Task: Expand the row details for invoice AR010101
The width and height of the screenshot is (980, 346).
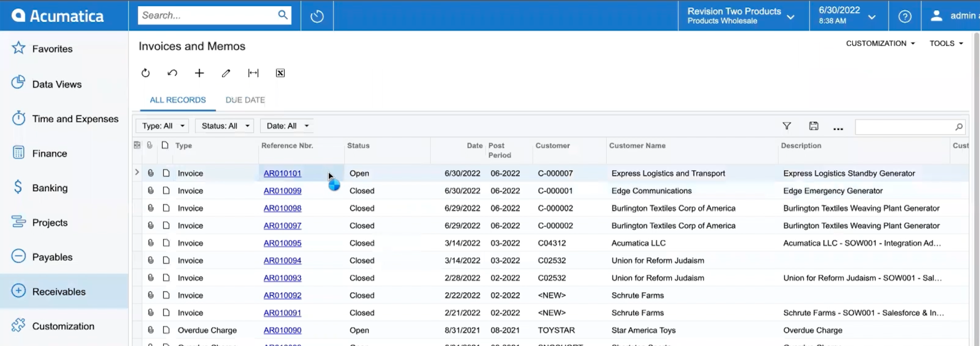Action: tap(137, 172)
